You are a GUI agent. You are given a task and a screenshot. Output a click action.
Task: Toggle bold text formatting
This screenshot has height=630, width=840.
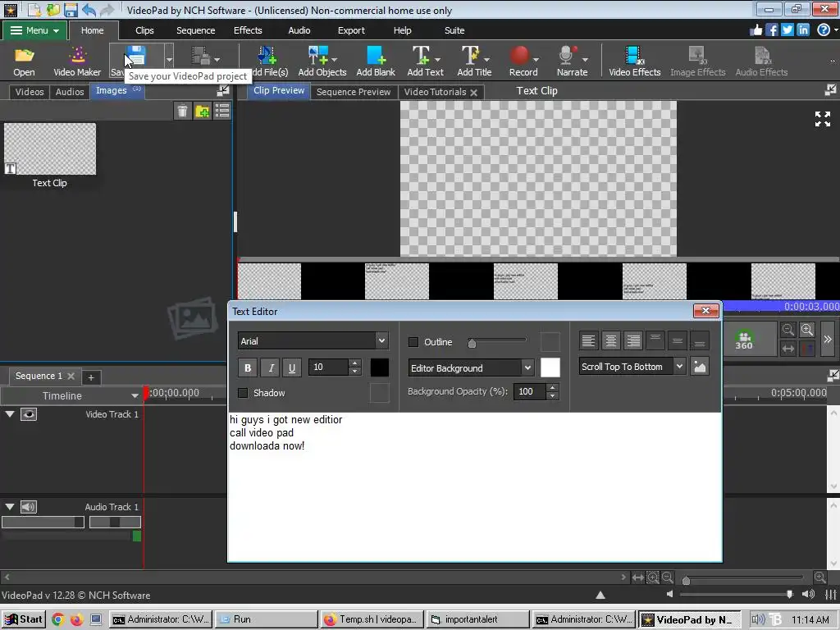(248, 367)
